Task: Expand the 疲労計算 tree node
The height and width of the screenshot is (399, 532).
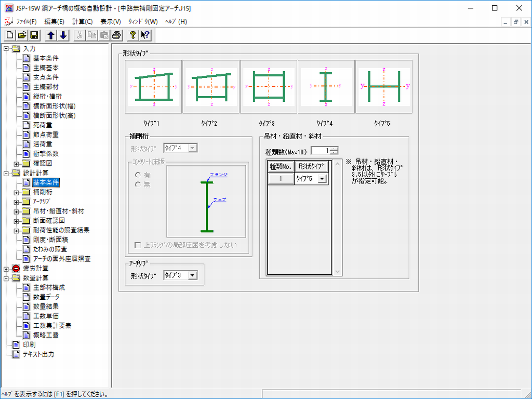Action: (6, 269)
